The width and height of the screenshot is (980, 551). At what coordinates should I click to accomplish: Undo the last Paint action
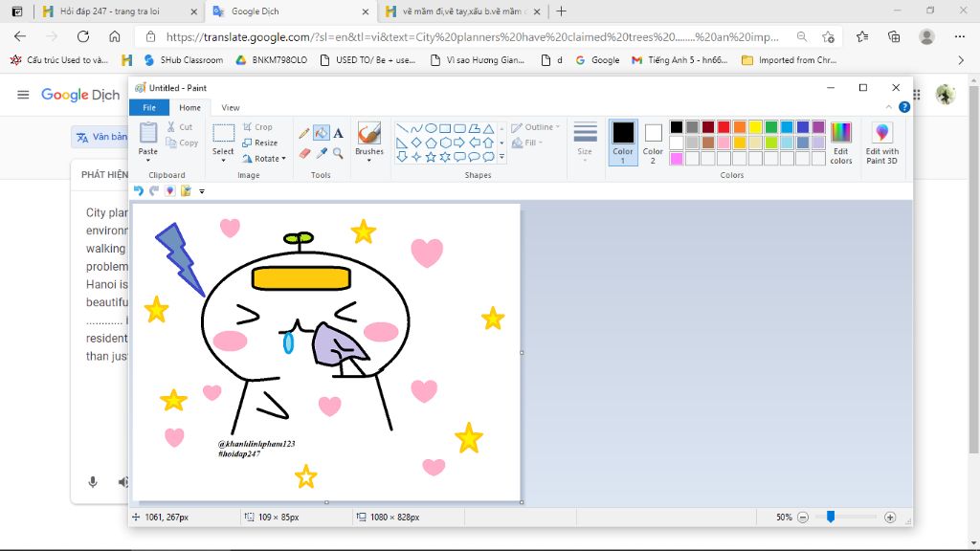pos(138,191)
